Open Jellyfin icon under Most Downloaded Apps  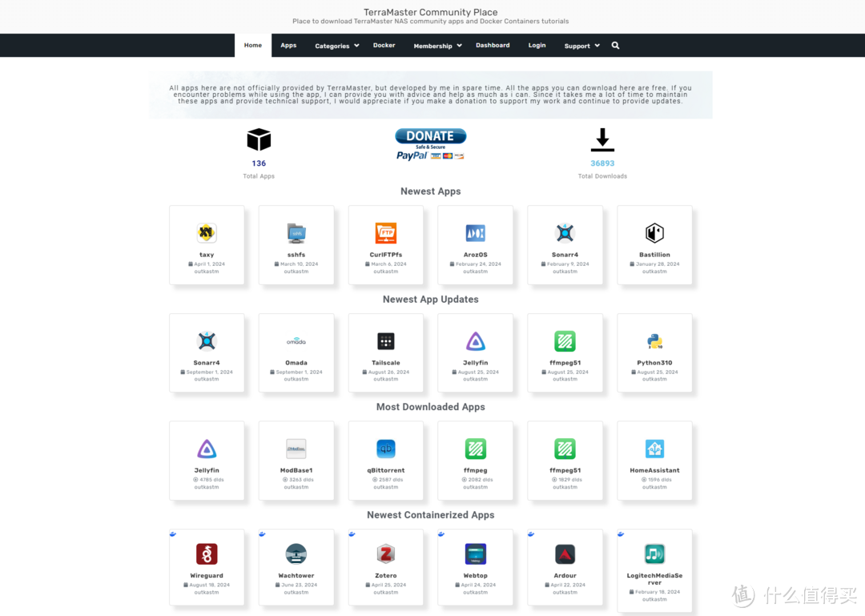tap(207, 449)
